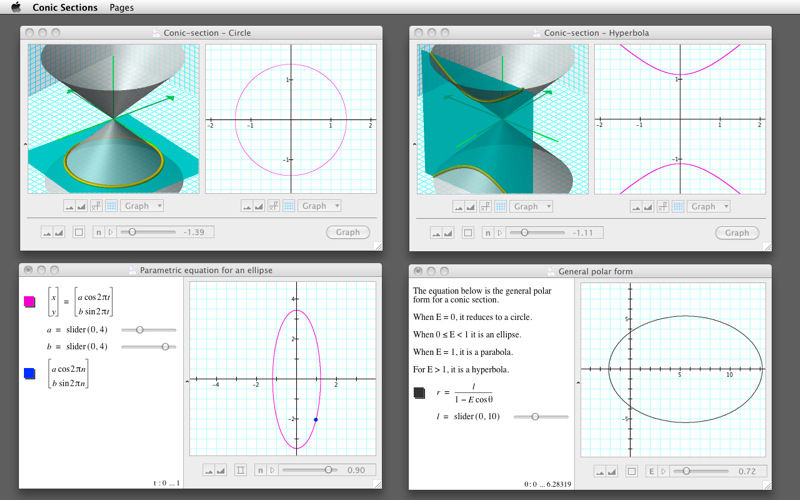Toggle axes on Circle window 2D graph
The image size is (800, 500).
coord(274,206)
